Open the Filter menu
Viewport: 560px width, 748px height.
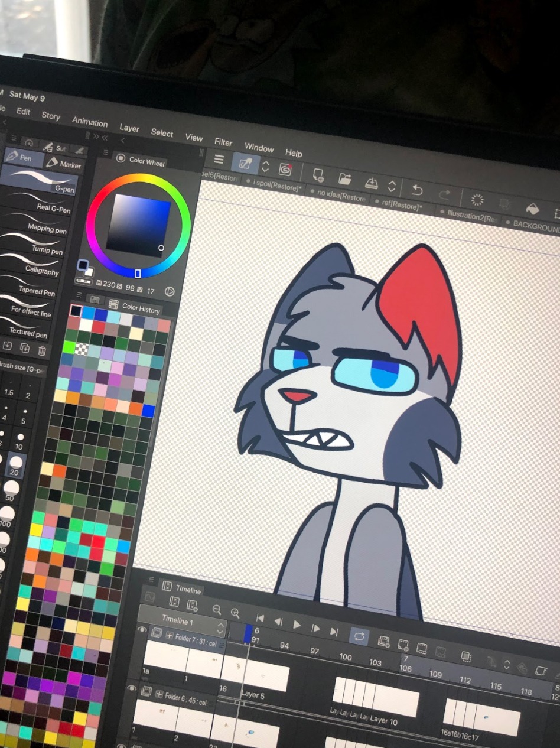coord(223,142)
